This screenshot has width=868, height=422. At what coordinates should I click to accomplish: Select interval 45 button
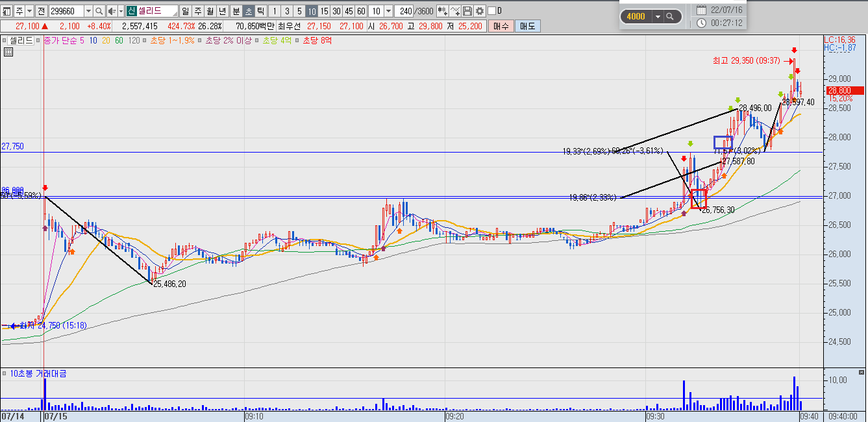tap(349, 11)
